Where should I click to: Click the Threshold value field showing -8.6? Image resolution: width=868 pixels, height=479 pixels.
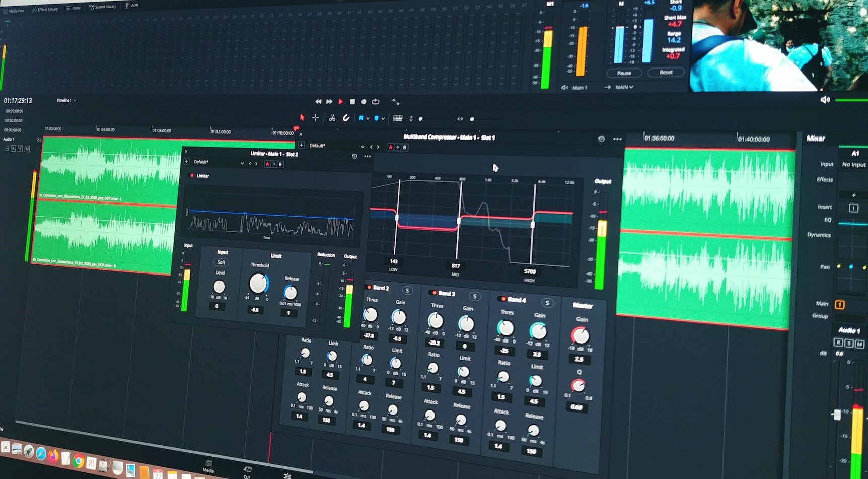tap(255, 310)
